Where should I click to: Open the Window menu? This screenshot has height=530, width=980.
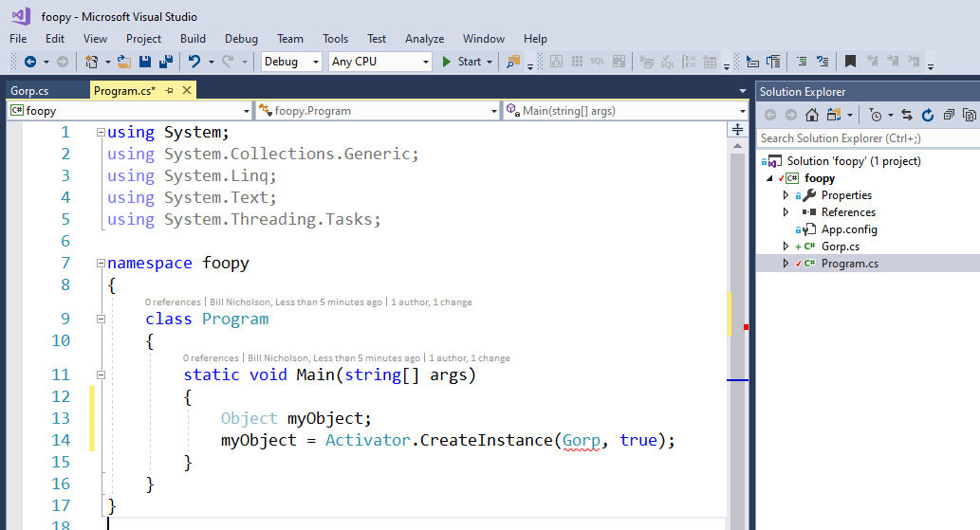[484, 39]
